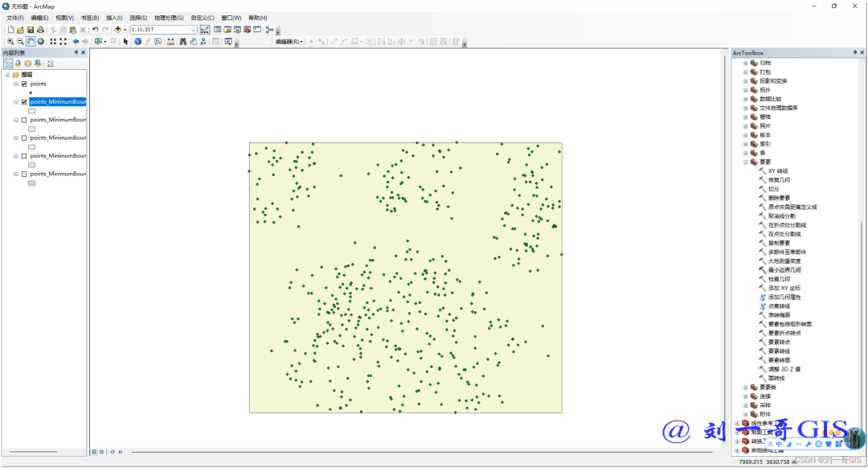Open the Python window

click(257, 30)
